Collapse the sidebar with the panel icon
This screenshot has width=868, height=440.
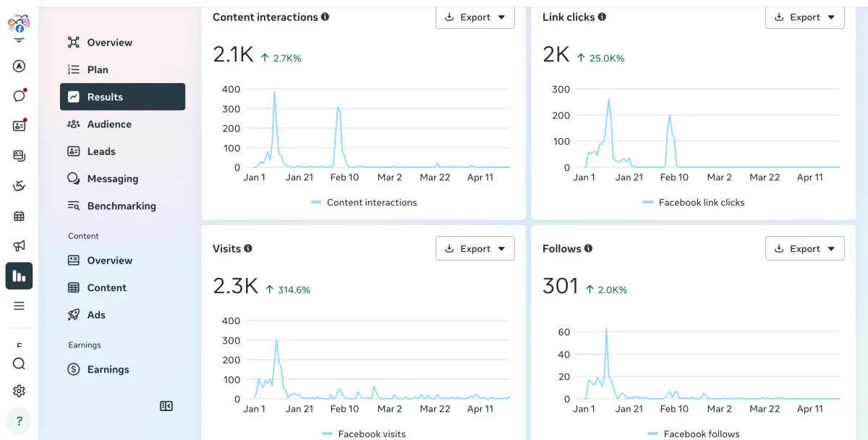pos(166,407)
